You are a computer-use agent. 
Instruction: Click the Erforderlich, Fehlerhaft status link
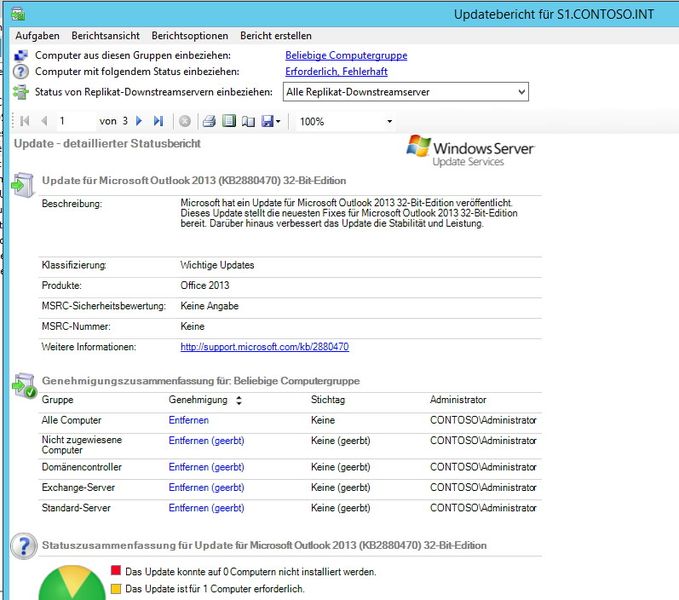tap(336, 72)
